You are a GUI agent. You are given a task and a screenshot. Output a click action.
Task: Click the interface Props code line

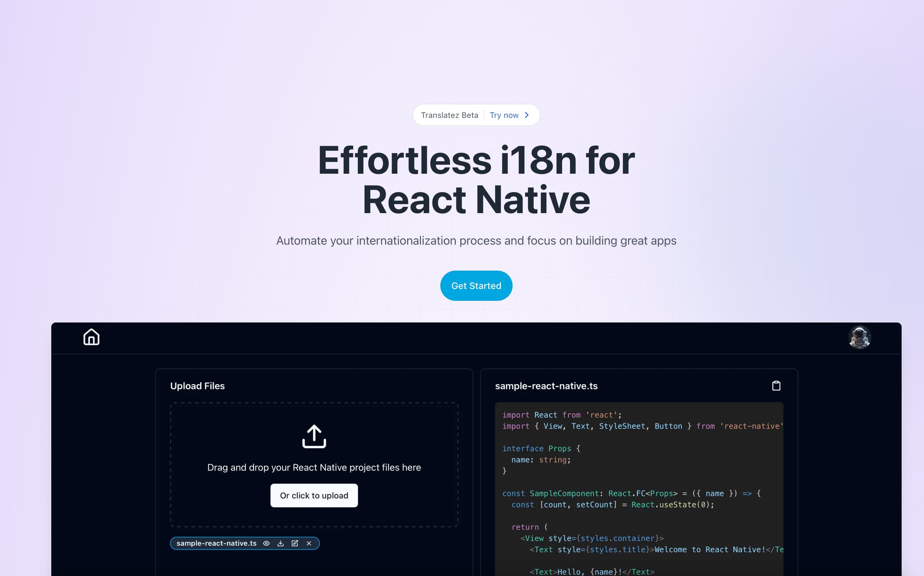pyautogui.click(x=541, y=448)
